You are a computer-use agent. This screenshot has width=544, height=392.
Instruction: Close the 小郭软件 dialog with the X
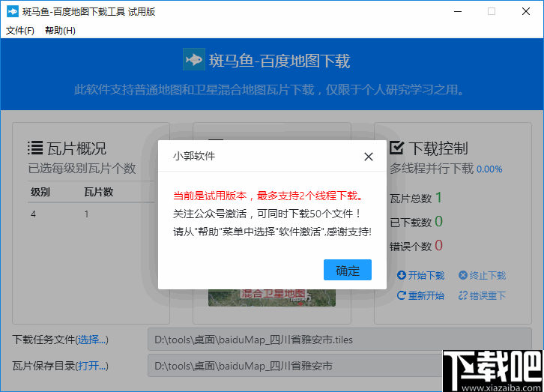pos(369,157)
